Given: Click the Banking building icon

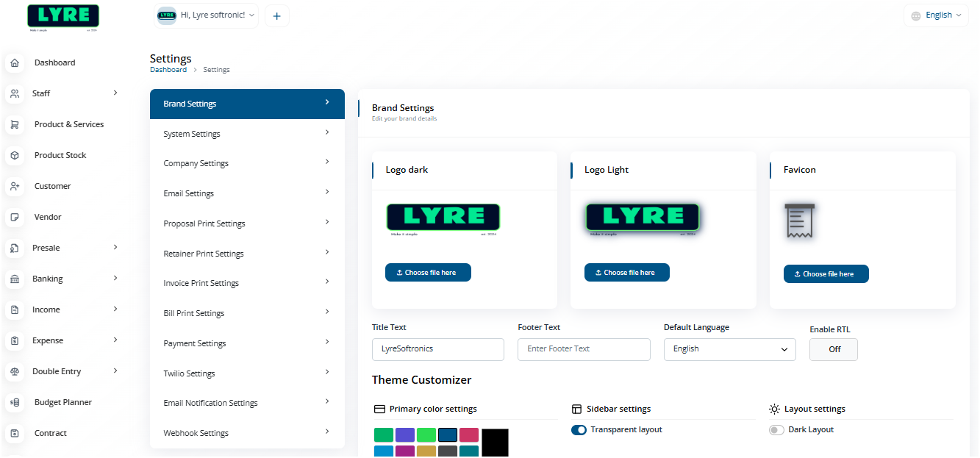Looking at the screenshot, I should click(x=15, y=279).
